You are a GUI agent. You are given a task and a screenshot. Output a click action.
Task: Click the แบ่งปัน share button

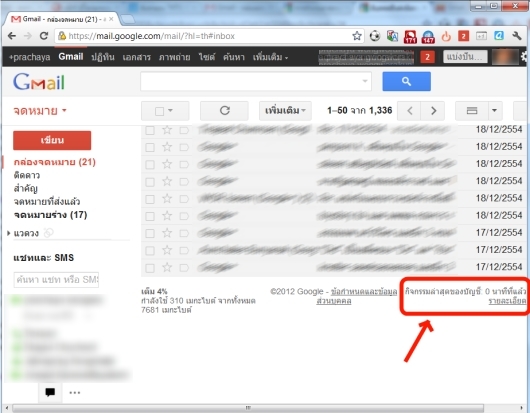(465, 57)
